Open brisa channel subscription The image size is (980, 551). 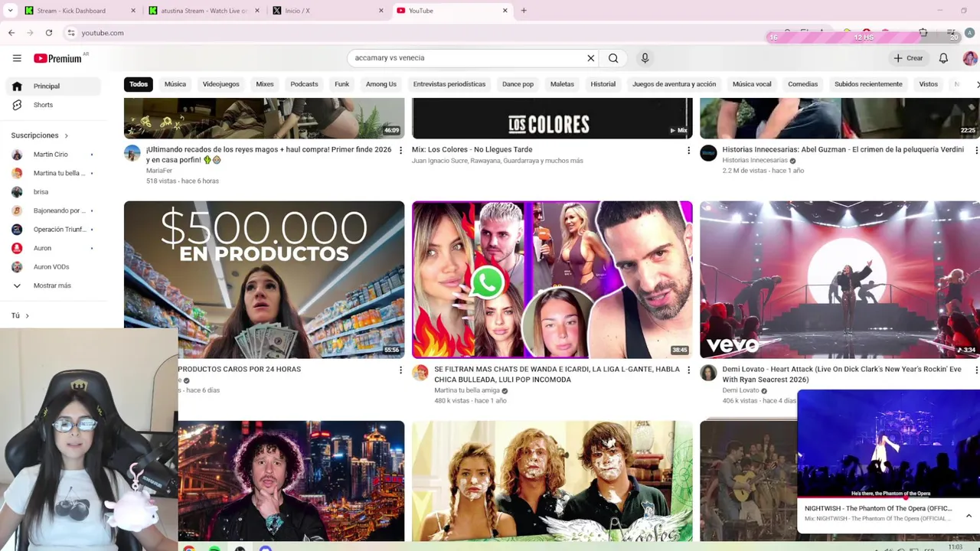(54, 192)
